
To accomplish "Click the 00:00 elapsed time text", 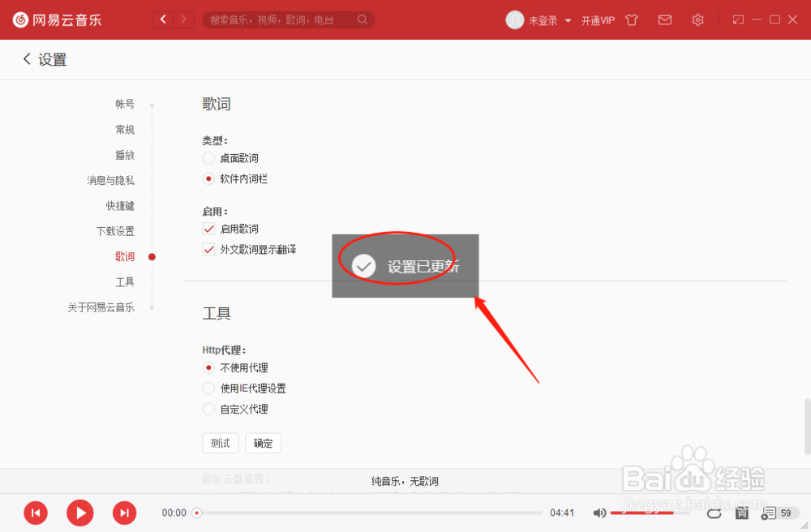I will [x=174, y=513].
